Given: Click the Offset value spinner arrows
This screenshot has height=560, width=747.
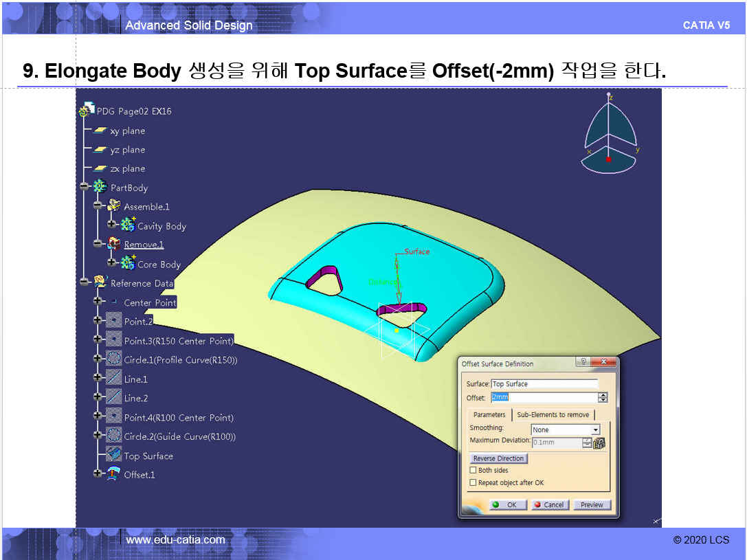Looking at the screenshot, I should click(603, 398).
